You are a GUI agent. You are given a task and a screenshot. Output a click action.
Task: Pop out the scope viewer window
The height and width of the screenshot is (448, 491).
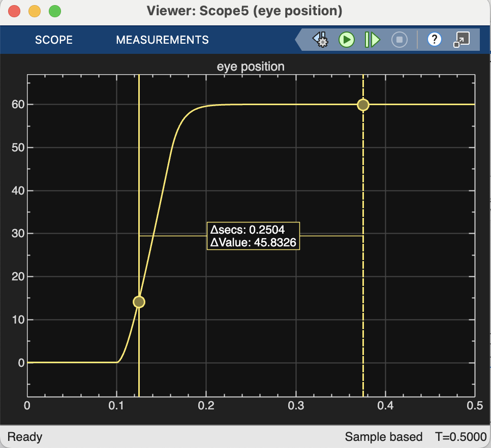click(x=462, y=39)
